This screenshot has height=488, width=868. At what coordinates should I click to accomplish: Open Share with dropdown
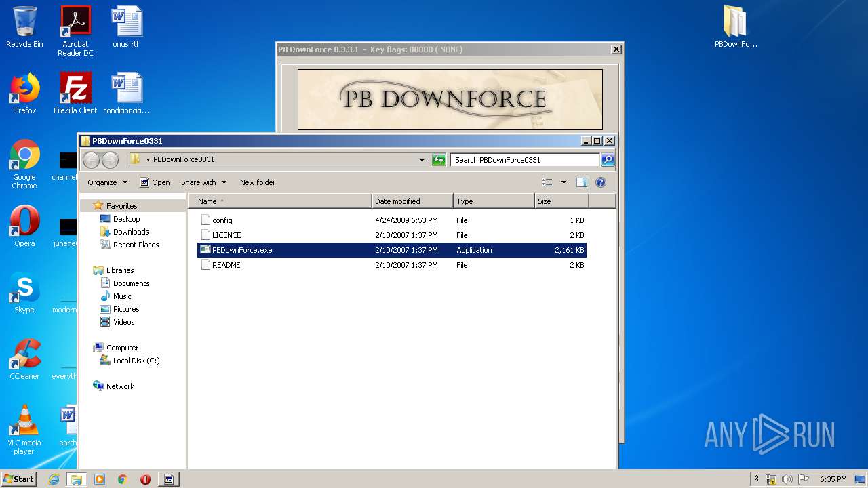tap(203, 182)
